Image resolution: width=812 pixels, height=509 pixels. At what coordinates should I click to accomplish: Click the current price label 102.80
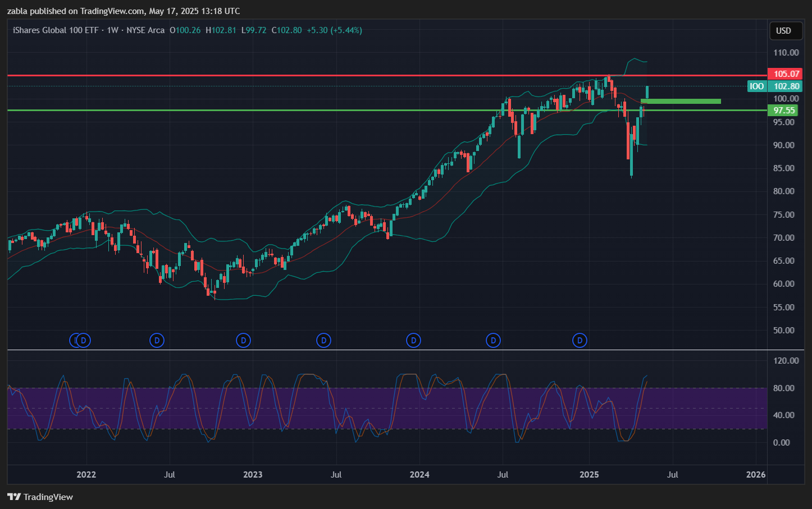pyautogui.click(x=786, y=86)
